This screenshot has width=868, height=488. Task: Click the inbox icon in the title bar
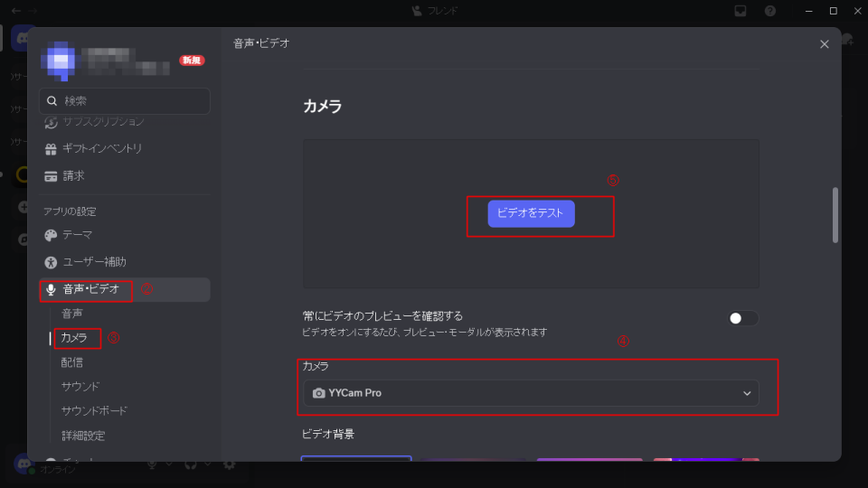tap(741, 11)
